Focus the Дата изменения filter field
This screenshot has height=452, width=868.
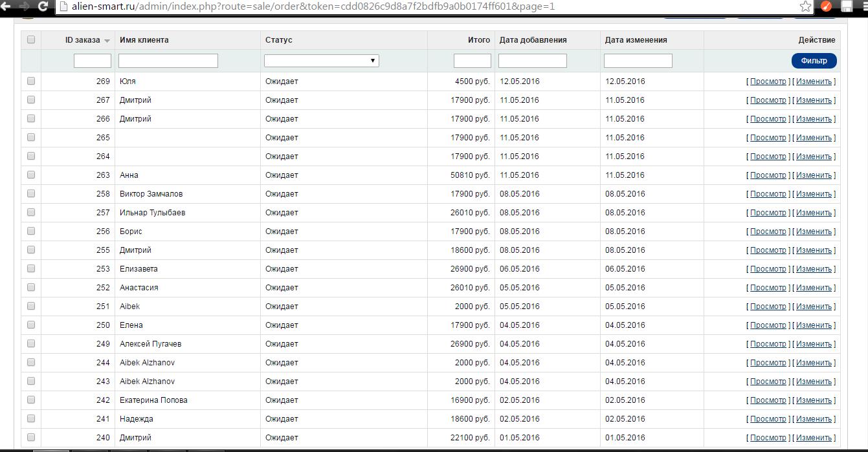click(x=638, y=61)
